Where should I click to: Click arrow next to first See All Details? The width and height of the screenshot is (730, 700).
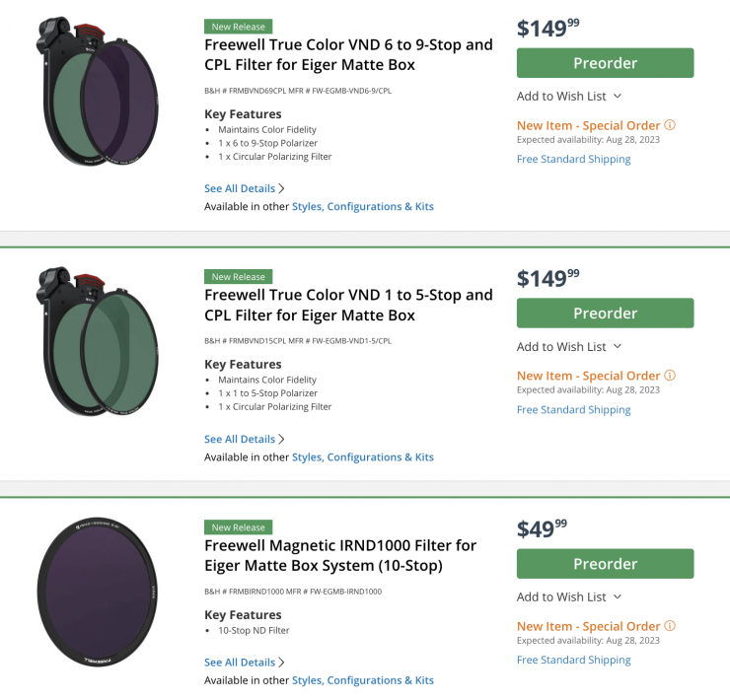282,188
